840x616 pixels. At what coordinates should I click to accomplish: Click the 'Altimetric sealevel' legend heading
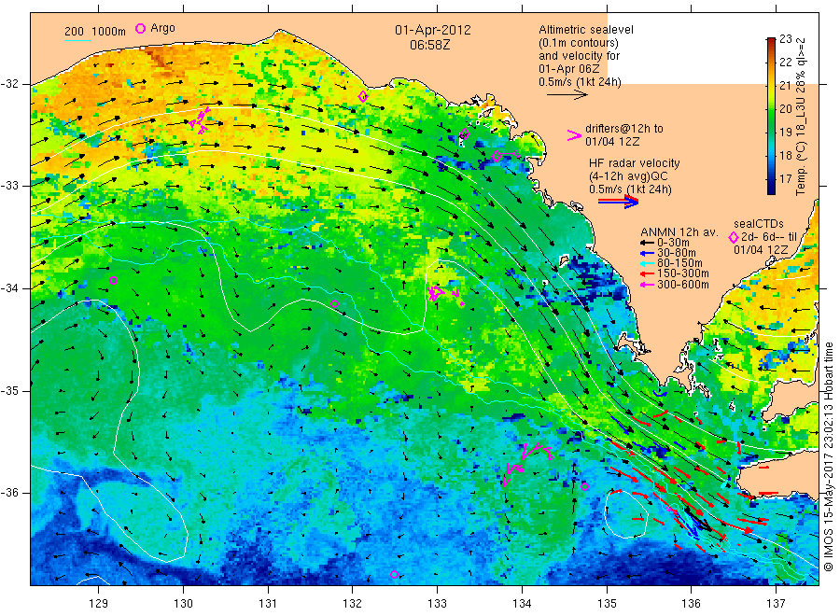586,30
